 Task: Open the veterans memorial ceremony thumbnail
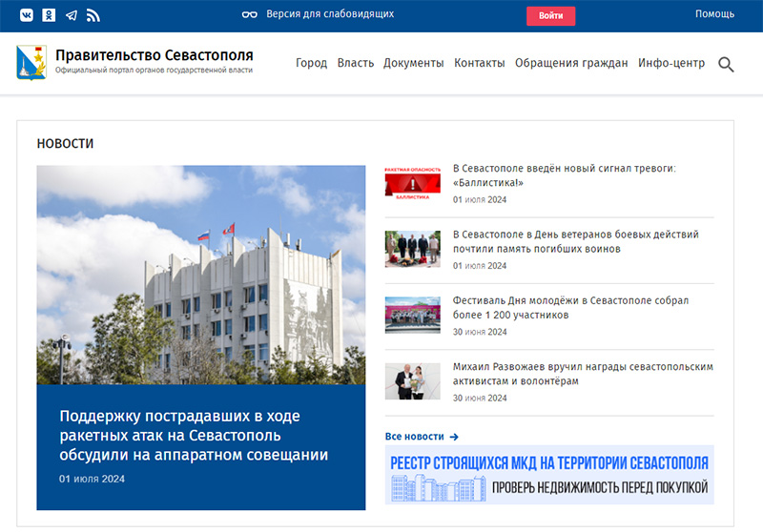[x=413, y=249]
